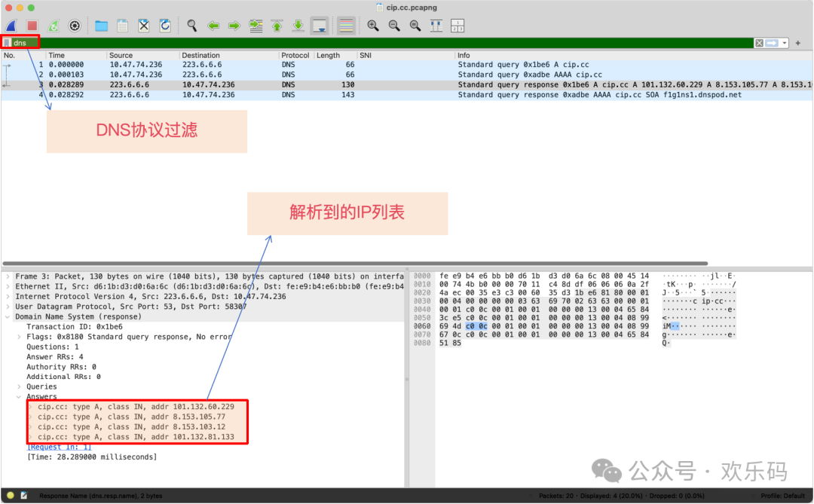This screenshot has height=504, width=814.
Task: Toggle auto-scroll during live capture
Action: point(320,26)
